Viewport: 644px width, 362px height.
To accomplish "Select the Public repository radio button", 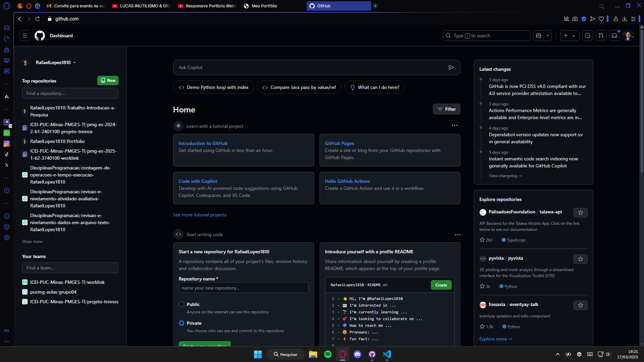I will pyautogui.click(x=182, y=304).
